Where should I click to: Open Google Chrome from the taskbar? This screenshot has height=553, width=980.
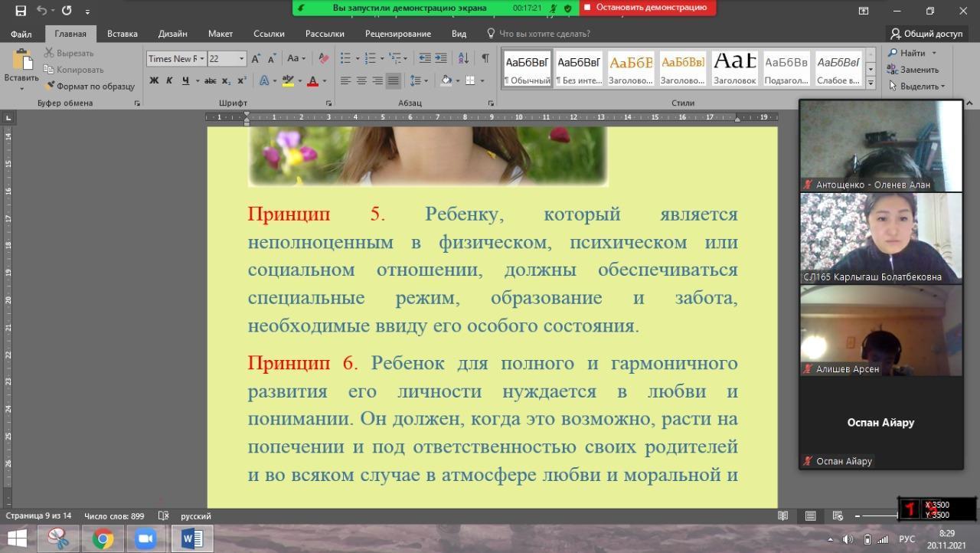[103, 538]
